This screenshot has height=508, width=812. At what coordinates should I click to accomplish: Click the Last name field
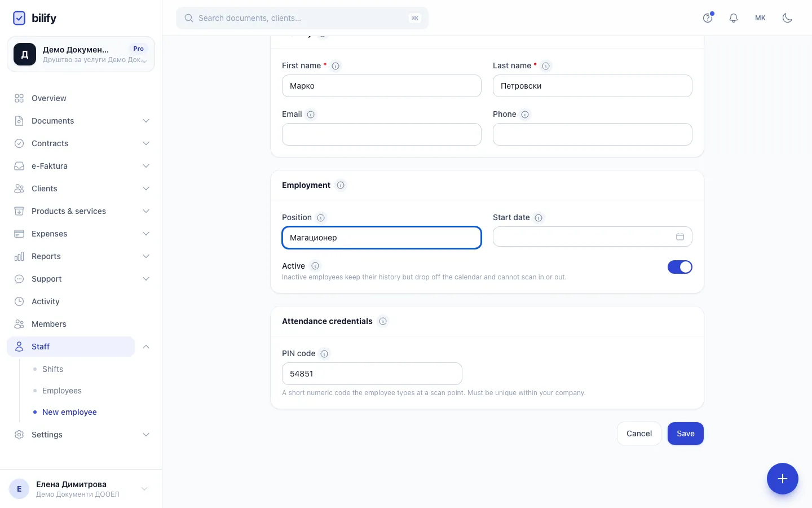pyautogui.click(x=593, y=86)
